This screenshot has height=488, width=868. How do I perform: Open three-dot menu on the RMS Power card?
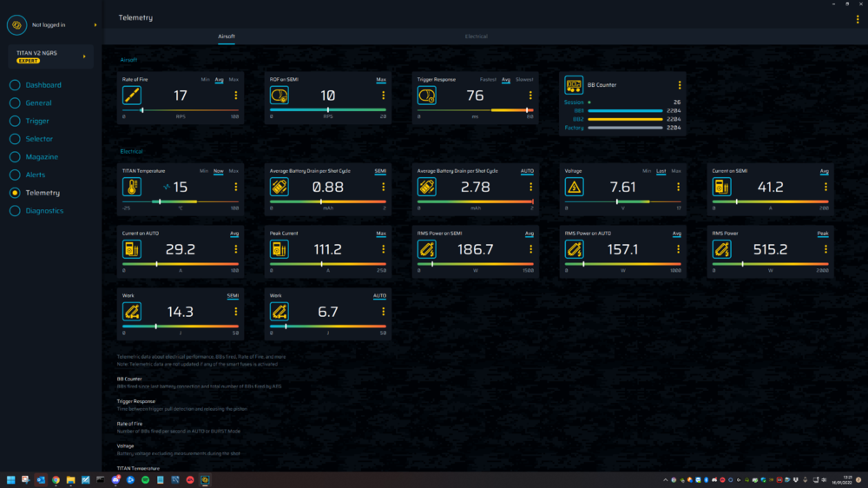click(x=826, y=249)
